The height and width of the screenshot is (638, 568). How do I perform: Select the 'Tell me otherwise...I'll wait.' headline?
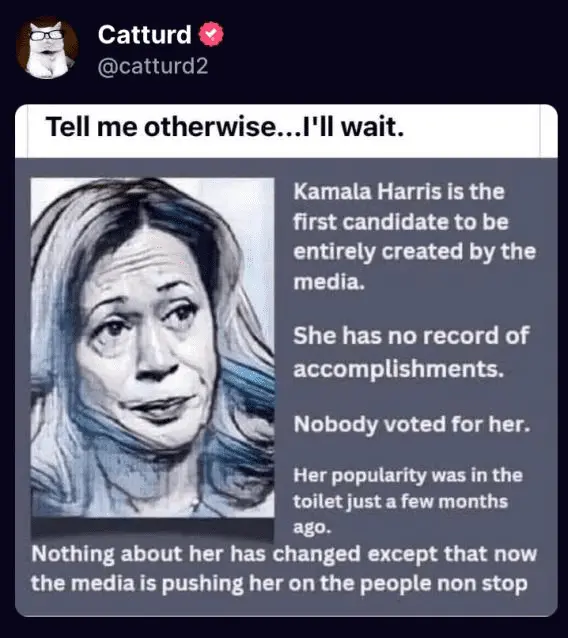(225, 127)
